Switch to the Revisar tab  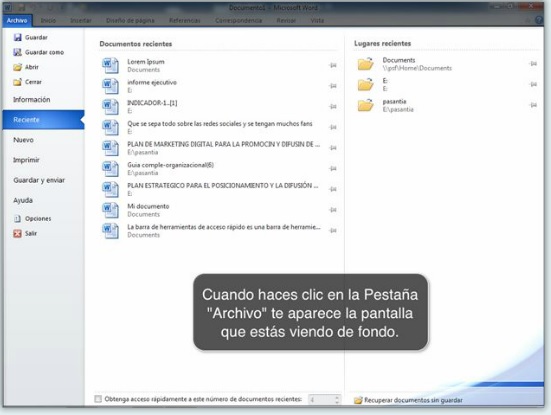tap(286, 21)
